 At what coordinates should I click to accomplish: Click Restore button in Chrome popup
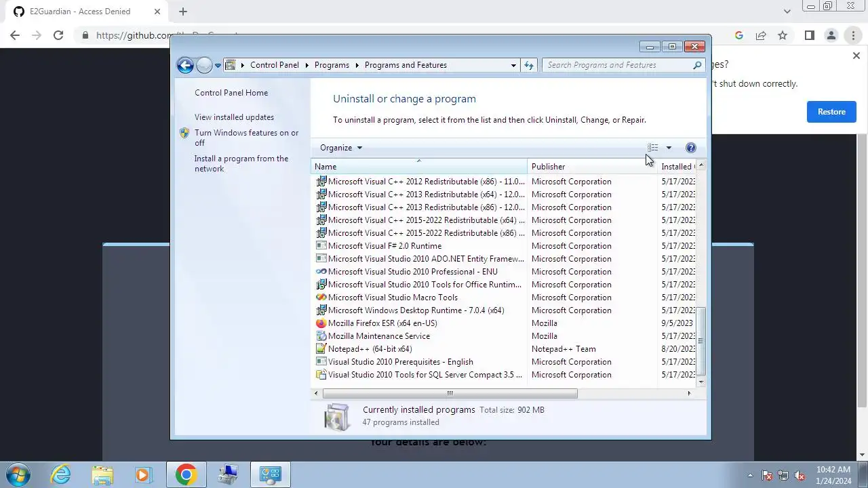[831, 112]
